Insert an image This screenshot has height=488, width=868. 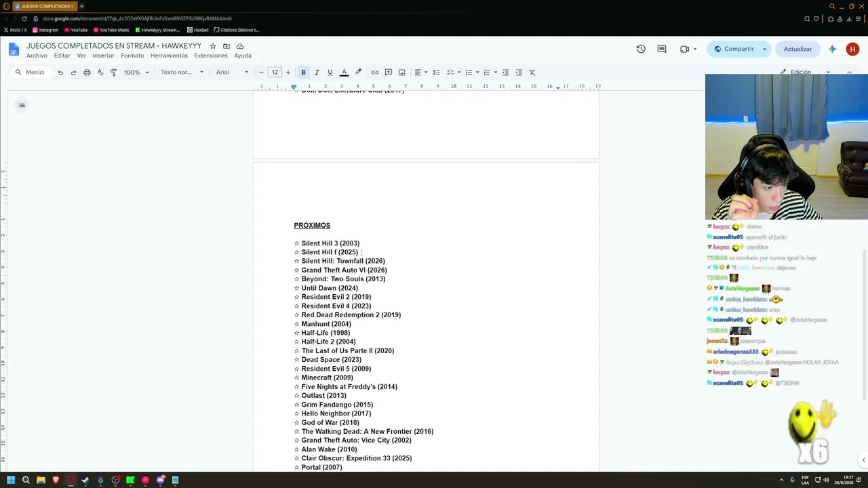[x=402, y=73]
